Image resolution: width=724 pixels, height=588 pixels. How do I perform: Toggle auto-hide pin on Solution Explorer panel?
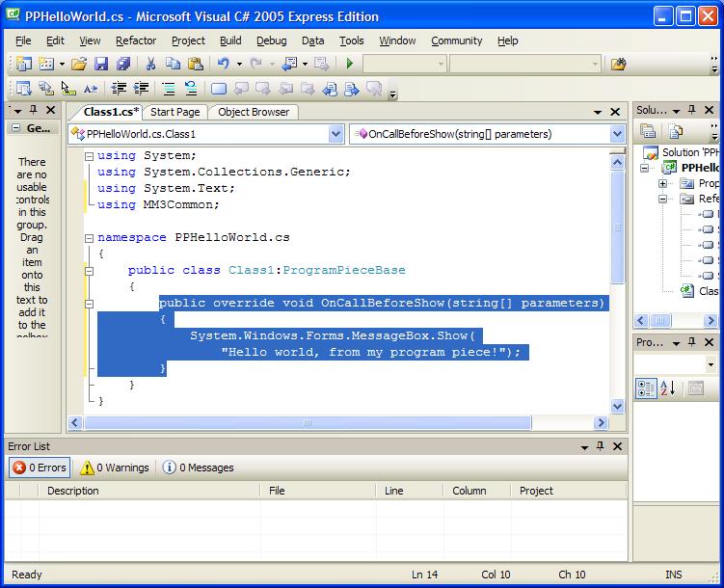(x=691, y=110)
